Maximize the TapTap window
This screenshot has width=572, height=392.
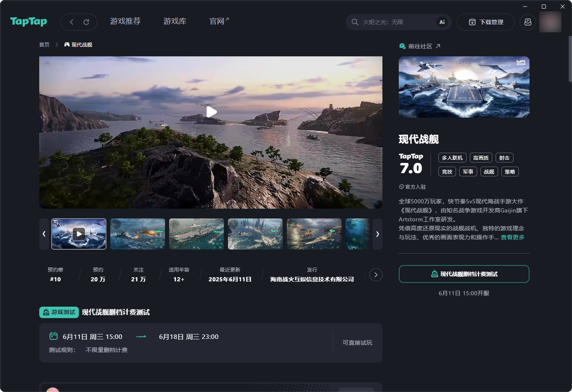tap(544, 6)
